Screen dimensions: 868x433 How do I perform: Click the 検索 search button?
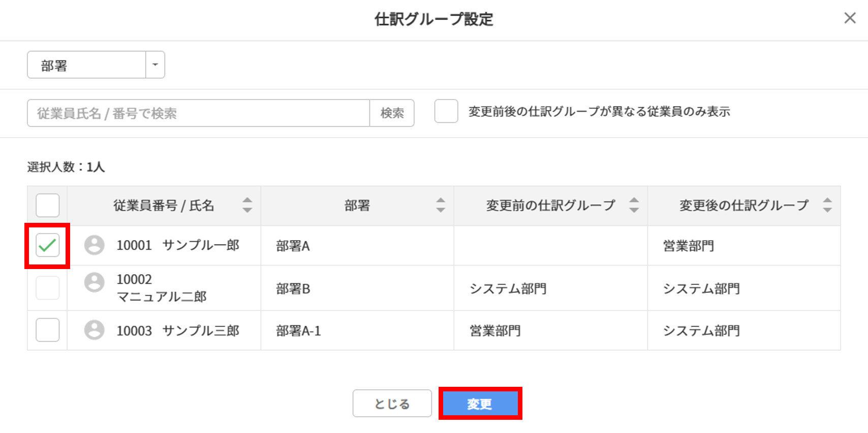(392, 113)
